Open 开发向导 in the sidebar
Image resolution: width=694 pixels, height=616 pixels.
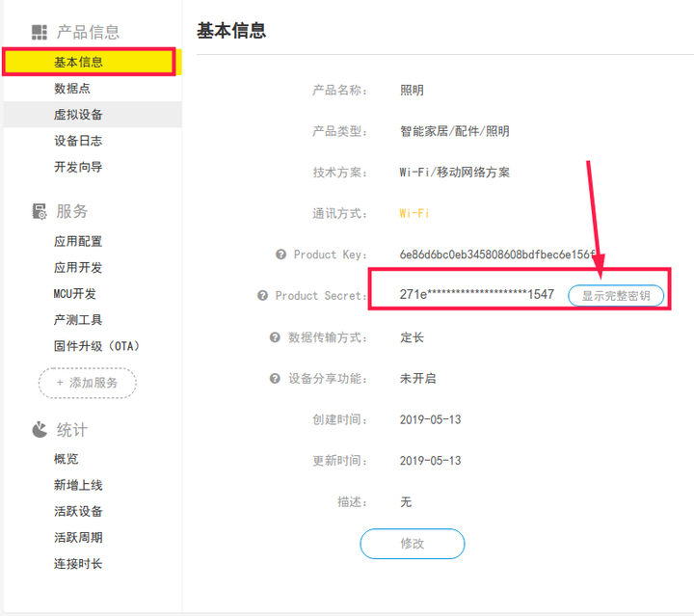(93, 167)
